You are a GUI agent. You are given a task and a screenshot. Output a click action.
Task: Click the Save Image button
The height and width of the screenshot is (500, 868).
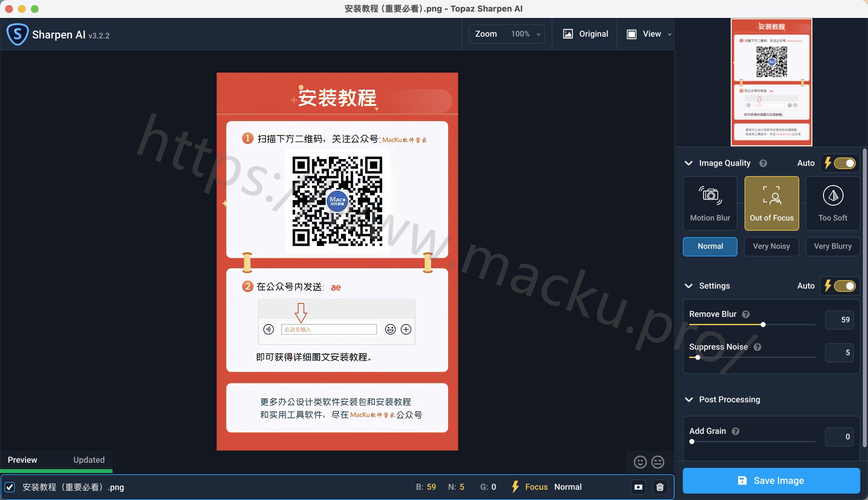(x=771, y=480)
